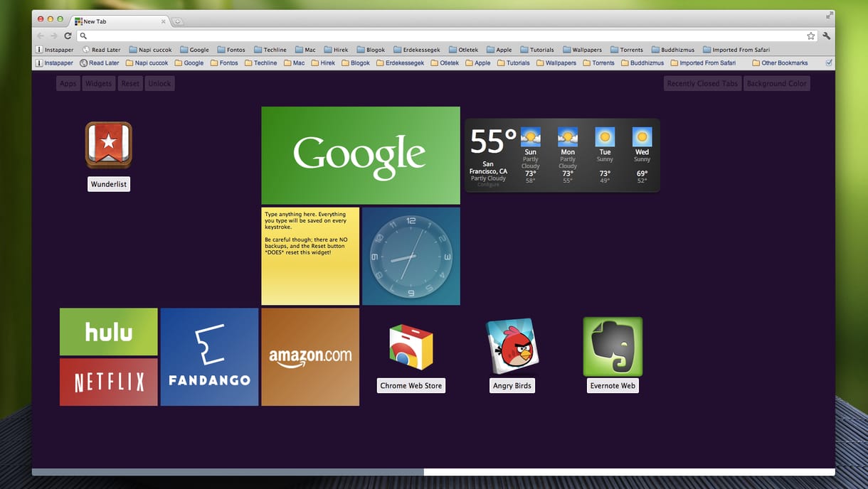Click the analog clock widget
Viewport: 868px width, 489px height.
411,256
